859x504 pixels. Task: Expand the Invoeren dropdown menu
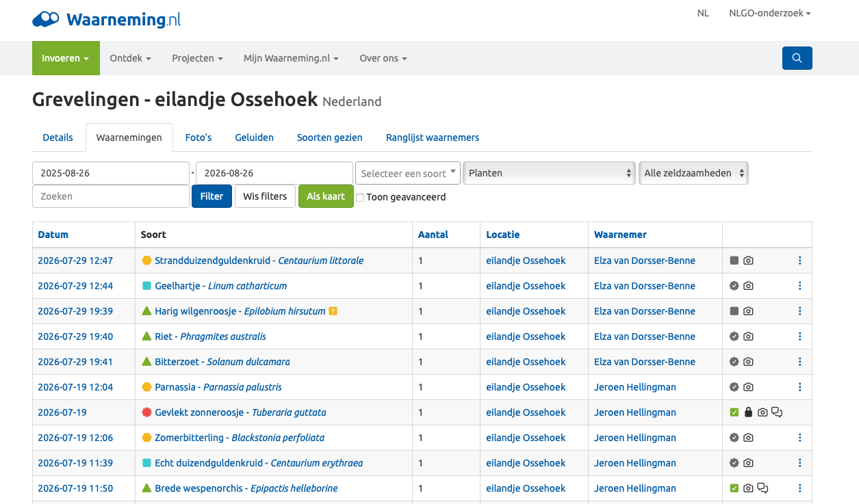click(66, 58)
